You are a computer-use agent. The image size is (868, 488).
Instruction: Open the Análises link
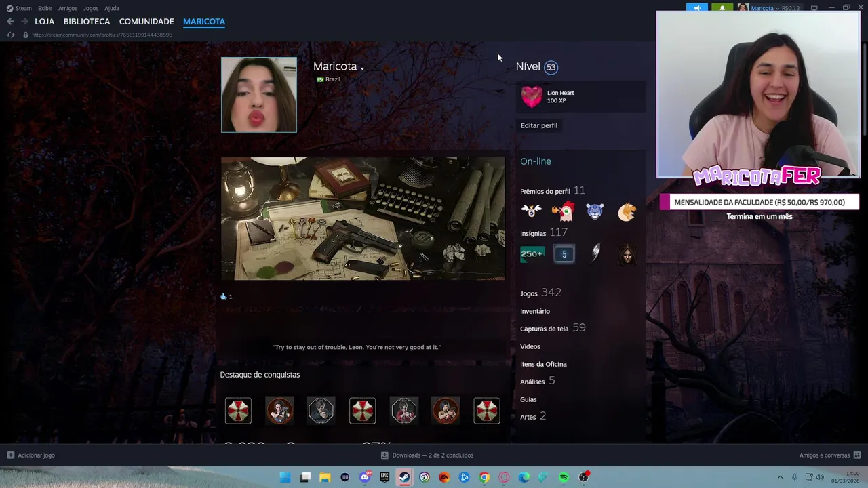click(532, 382)
